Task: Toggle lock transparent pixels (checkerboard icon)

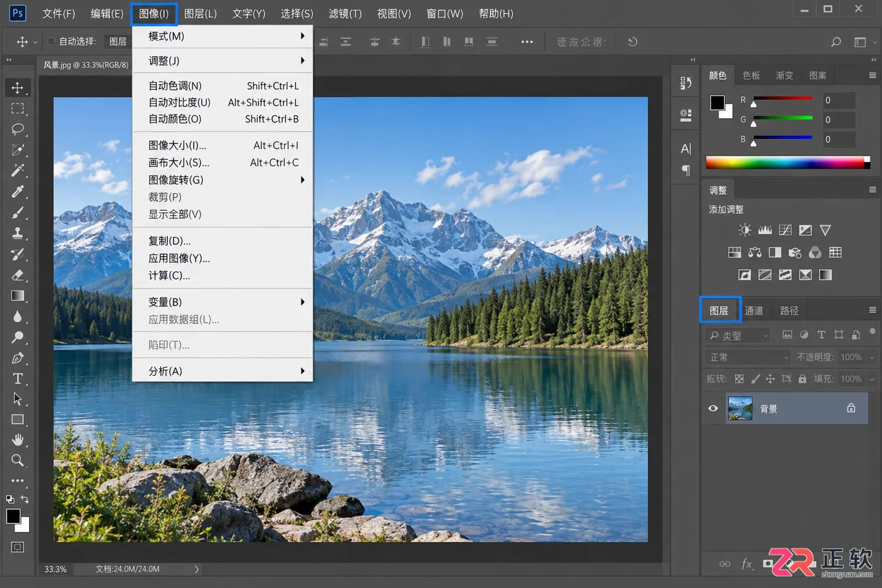Action: [x=739, y=379]
